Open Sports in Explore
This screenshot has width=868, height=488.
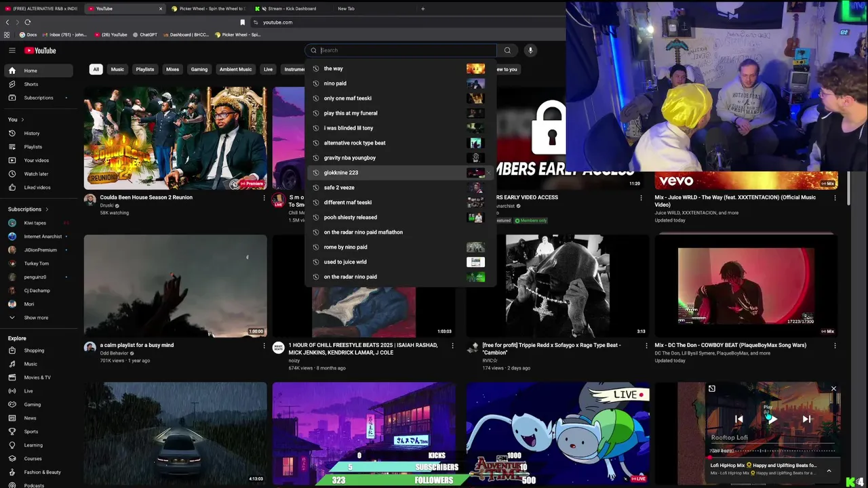[x=38, y=432]
